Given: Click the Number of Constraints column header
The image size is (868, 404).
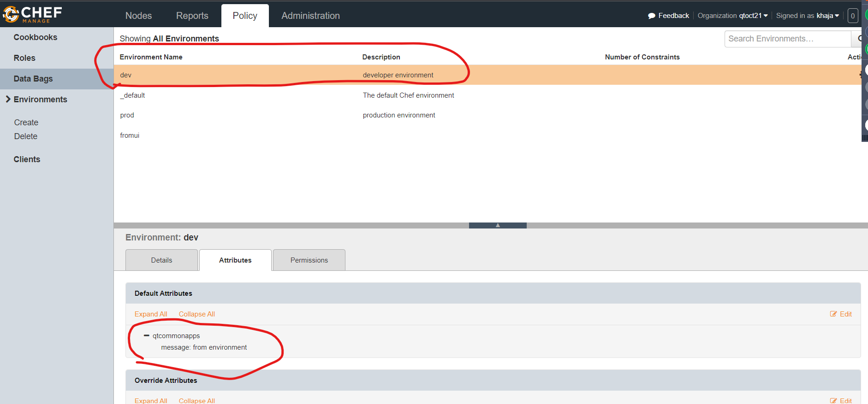Looking at the screenshot, I should (642, 57).
